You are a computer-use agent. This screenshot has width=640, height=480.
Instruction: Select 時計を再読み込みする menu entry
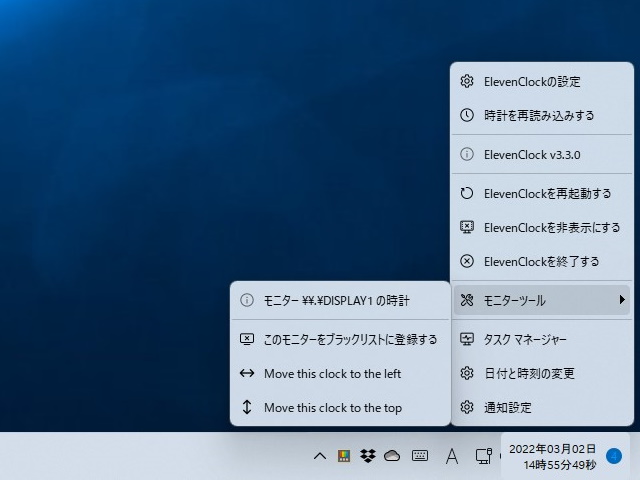click(542, 116)
